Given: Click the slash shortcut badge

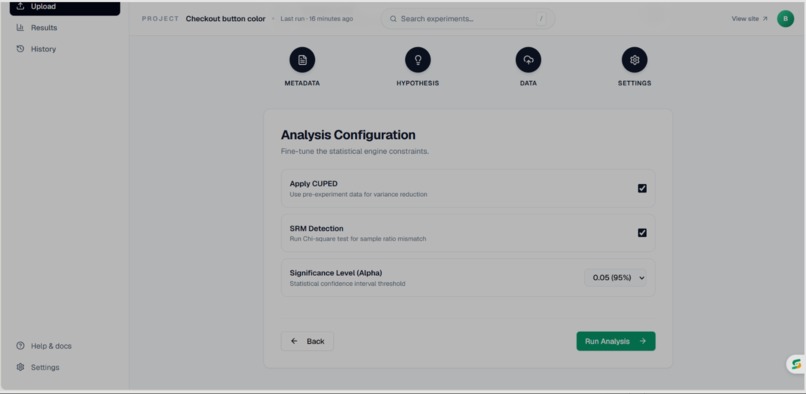Looking at the screenshot, I should [x=541, y=19].
